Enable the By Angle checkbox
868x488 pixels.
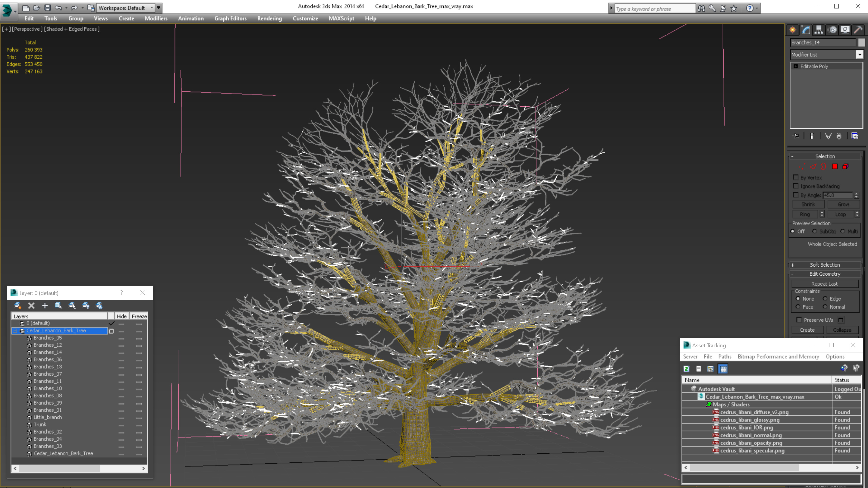point(796,195)
